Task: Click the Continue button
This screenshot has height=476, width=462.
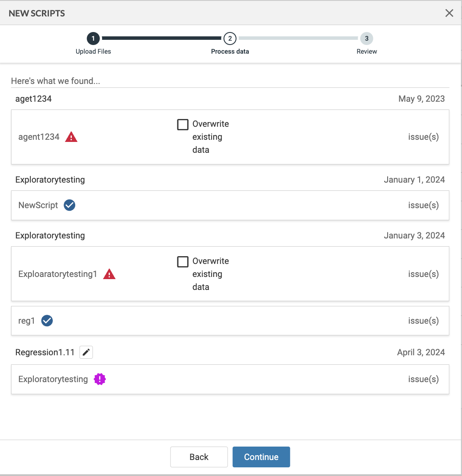Action: [261, 457]
